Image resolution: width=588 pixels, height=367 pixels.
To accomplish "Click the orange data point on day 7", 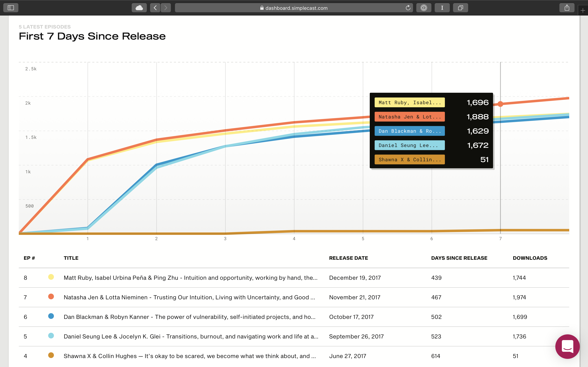I will click(500, 104).
